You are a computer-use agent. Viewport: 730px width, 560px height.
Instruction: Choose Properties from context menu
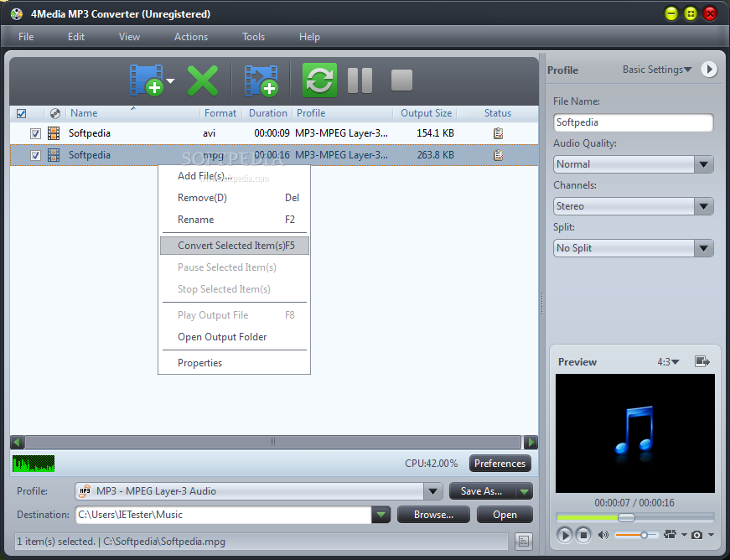tap(234, 363)
